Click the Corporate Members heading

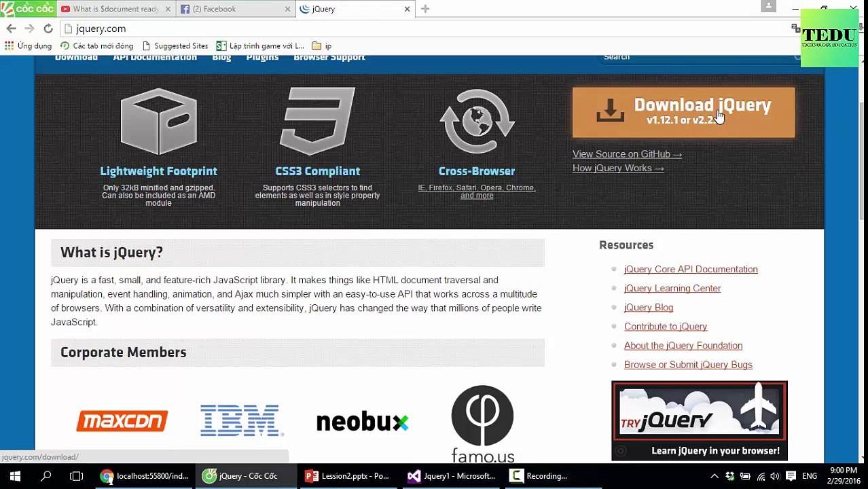[123, 352]
